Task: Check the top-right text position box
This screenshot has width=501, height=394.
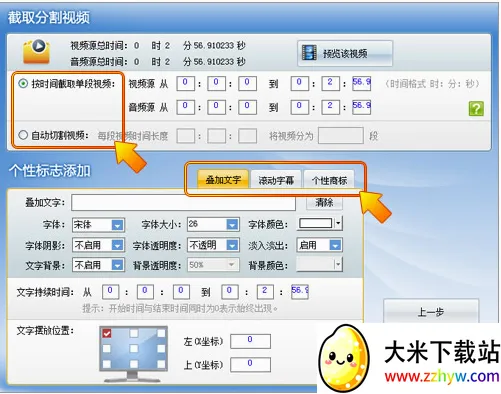Action: (x=161, y=333)
